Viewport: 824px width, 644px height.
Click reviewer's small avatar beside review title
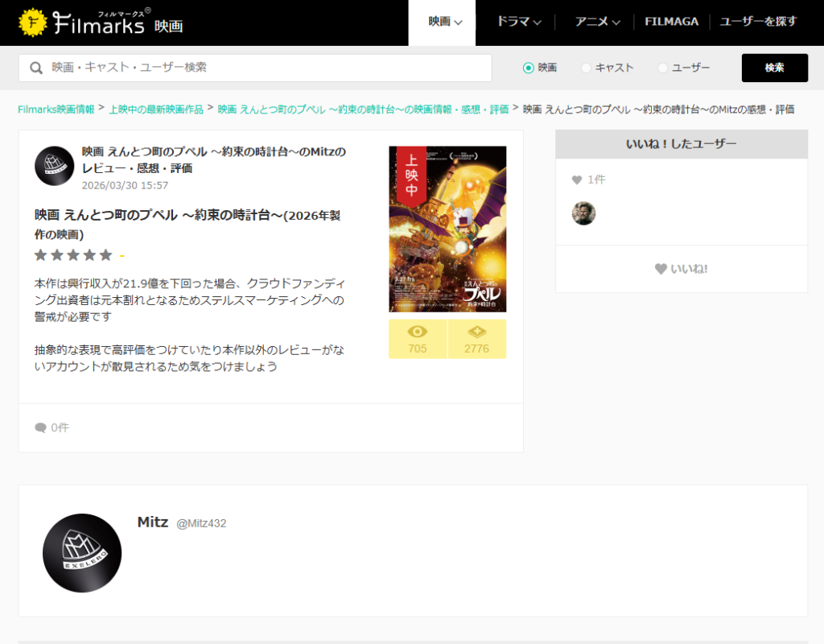click(x=55, y=166)
